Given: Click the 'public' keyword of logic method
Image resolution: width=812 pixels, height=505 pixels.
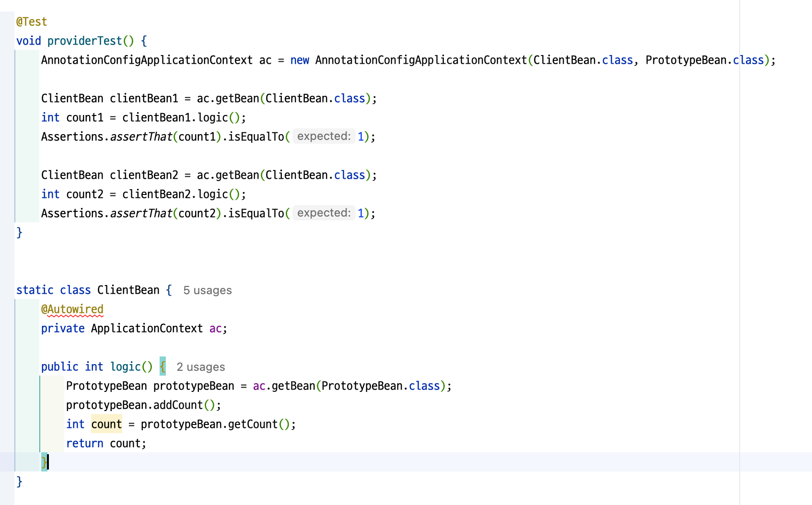Looking at the screenshot, I should (x=60, y=367).
